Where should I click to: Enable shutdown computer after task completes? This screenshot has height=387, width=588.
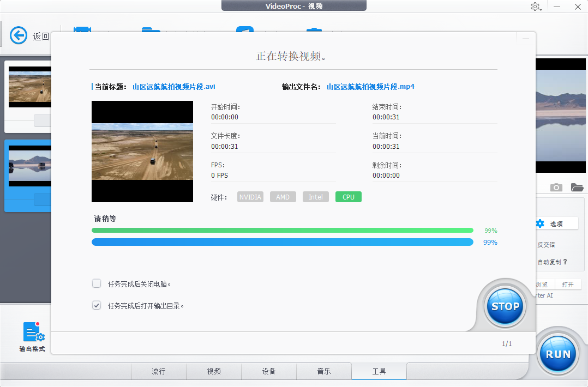(97, 283)
